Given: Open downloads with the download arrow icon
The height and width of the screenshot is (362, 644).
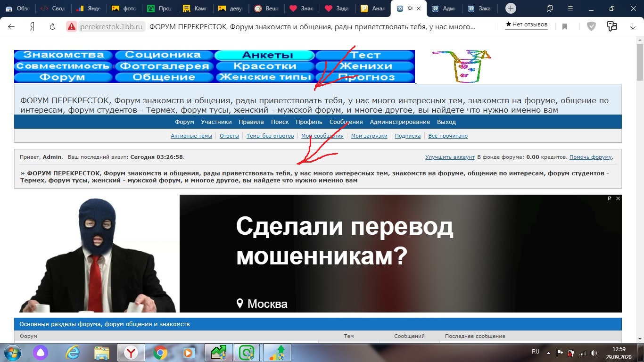Looking at the screenshot, I should pos(633,27).
